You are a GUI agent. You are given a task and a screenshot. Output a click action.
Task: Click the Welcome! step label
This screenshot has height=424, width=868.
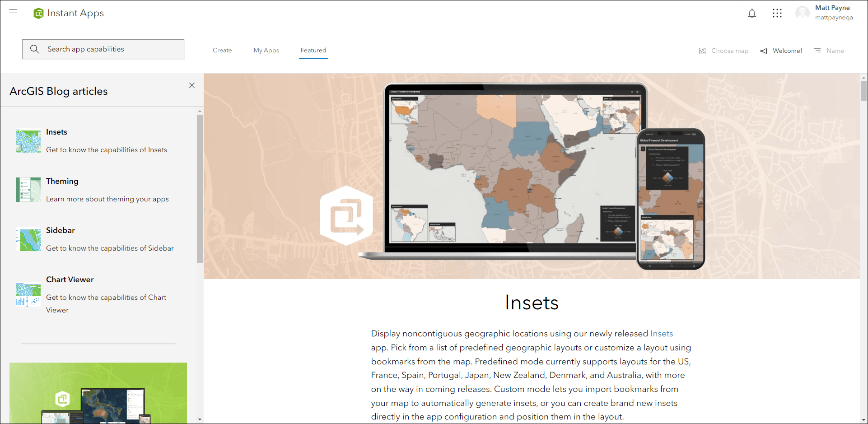coord(788,51)
